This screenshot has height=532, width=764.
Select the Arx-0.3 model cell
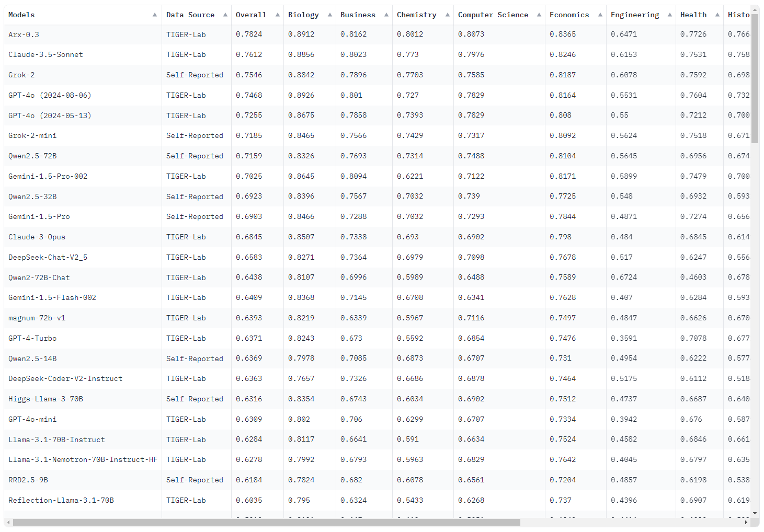(83, 34)
